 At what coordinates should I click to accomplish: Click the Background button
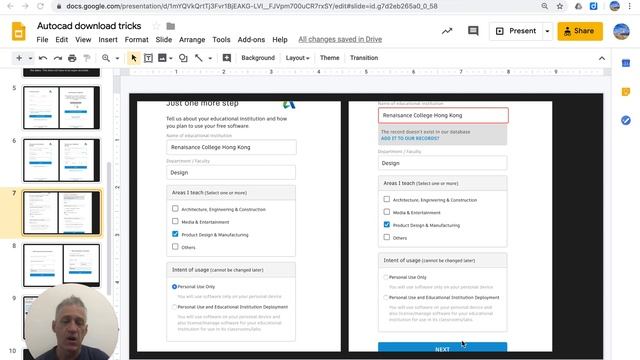(x=258, y=58)
